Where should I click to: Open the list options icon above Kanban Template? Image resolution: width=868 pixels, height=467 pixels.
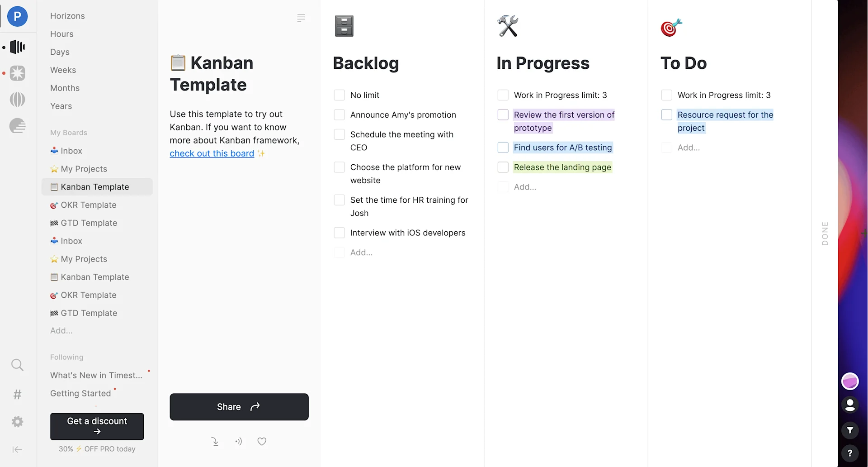tap(301, 18)
